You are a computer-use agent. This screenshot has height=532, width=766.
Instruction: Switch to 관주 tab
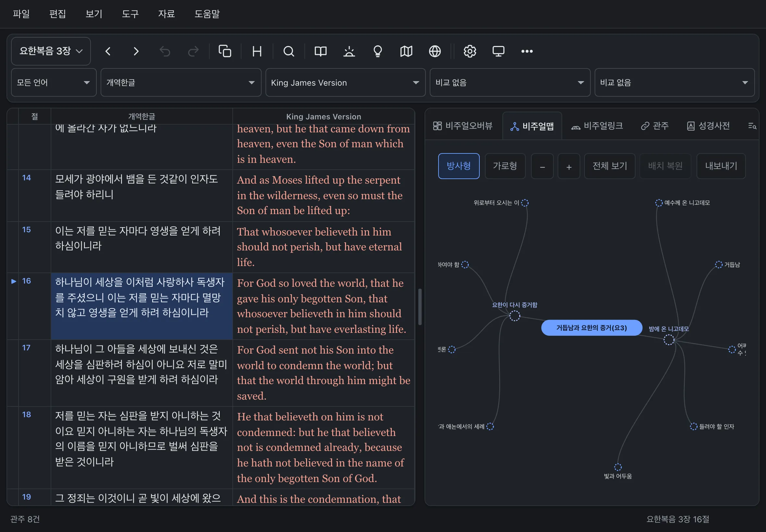click(655, 126)
